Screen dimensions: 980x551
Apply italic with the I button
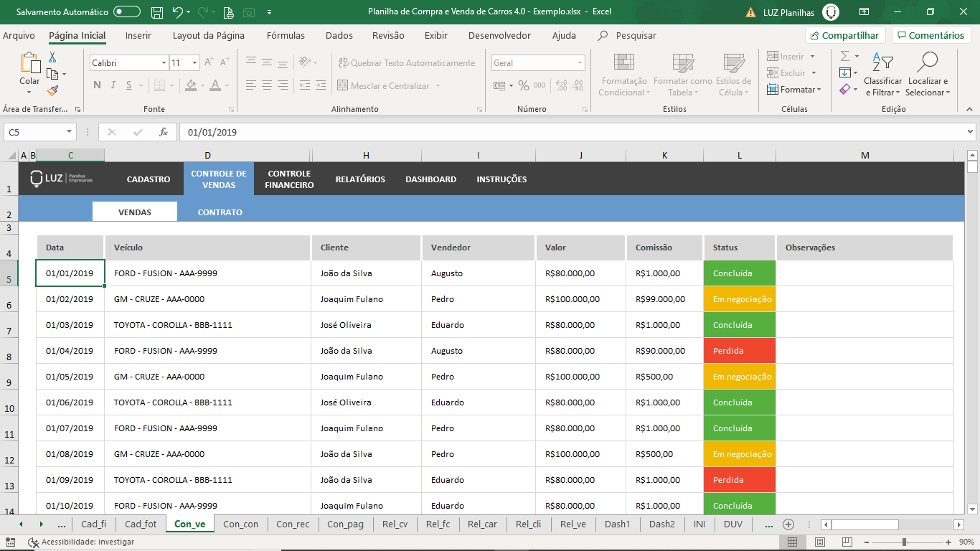click(113, 85)
